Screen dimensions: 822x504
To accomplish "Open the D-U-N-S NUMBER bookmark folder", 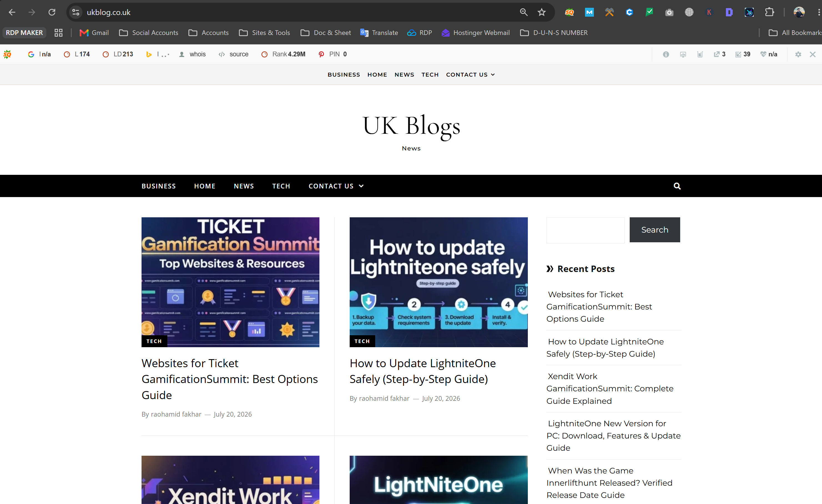I will pos(554,33).
